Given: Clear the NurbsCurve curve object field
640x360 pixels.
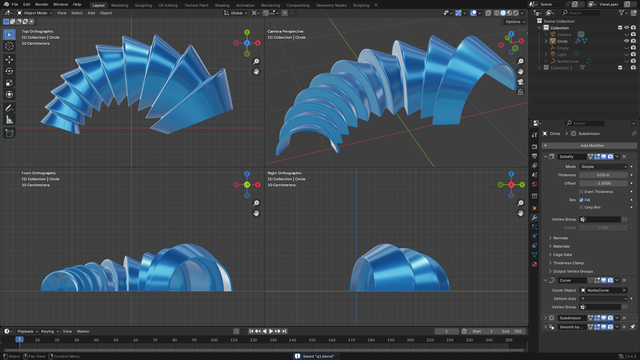Looking at the screenshot, I should pos(624,290).
